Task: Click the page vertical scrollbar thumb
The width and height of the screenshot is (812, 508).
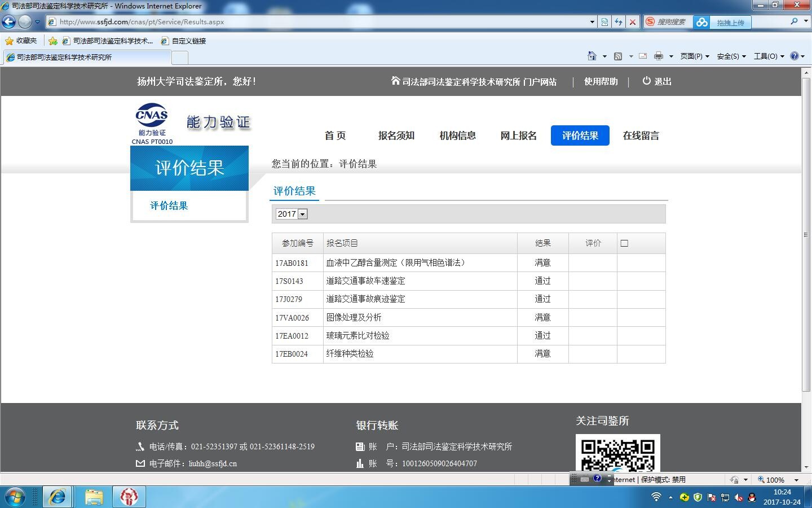Action: click(x=806, y=234)
